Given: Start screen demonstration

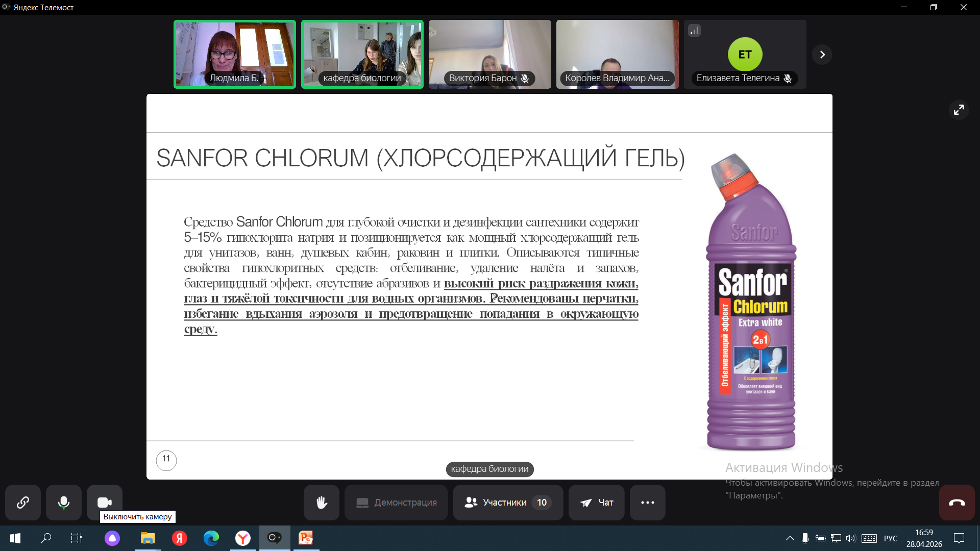Looking at the screenshot, I should tap(396, 503).
